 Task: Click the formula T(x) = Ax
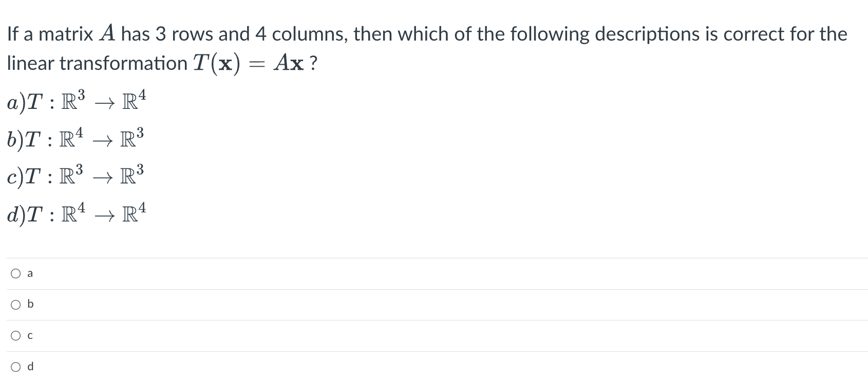252,62
